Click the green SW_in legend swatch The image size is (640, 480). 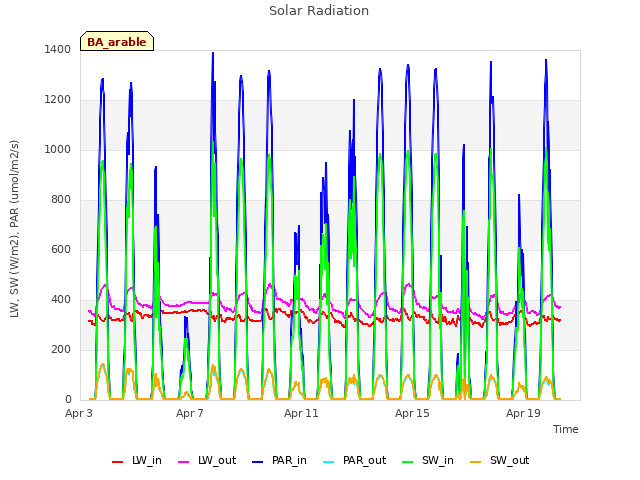(408, 462)
